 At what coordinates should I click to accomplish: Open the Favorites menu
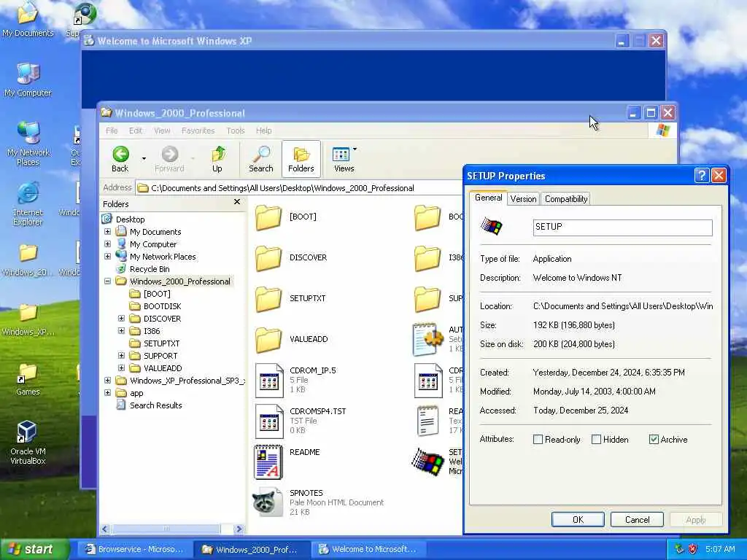pyautogui.click(x=198, y=131)
